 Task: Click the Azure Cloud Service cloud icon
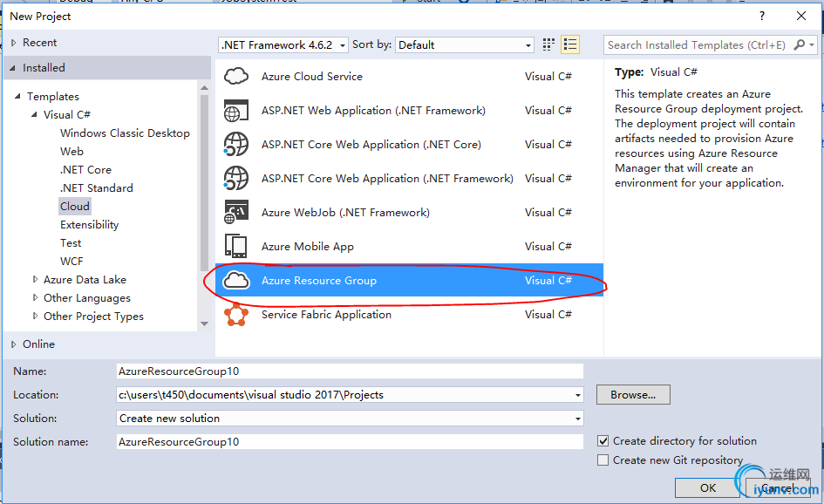coord(236,76)
